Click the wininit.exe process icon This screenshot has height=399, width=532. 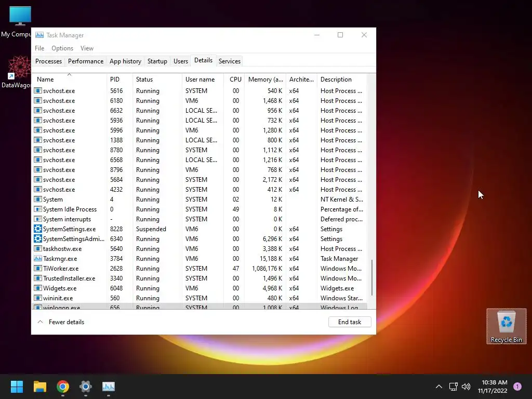coord(37,298)
